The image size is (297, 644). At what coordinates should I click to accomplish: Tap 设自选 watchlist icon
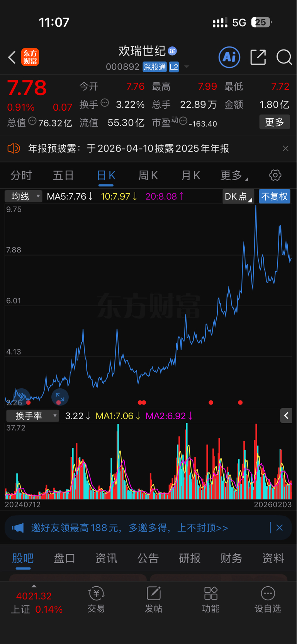click(268, 600)
